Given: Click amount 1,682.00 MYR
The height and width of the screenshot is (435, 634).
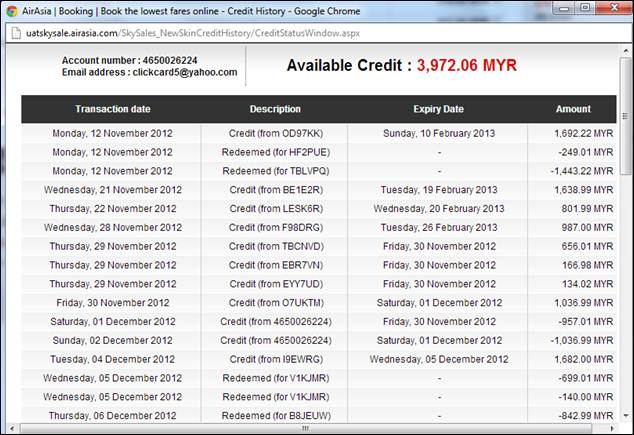Looking at the screenshot, I should point(583,359).
